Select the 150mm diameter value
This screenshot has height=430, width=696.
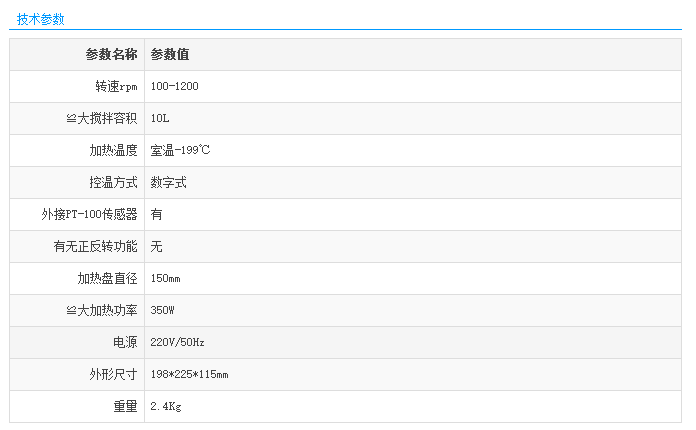[166, 279]
